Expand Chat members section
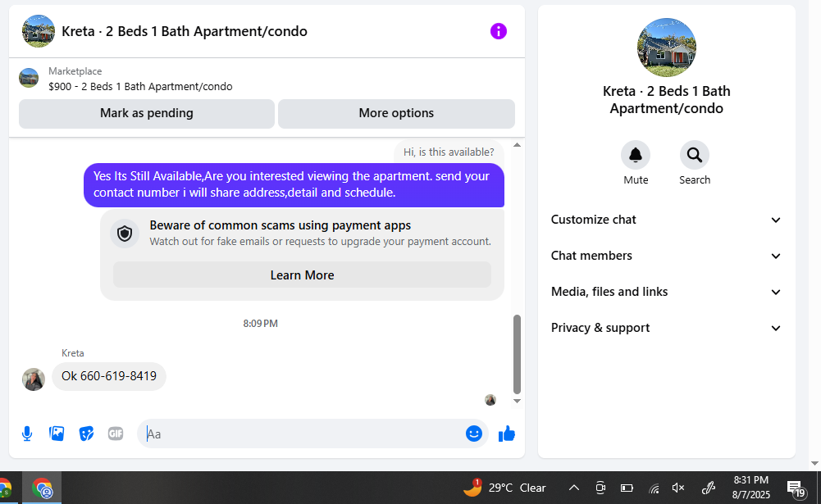The width and height of the screenshot is (821, 504). [x=666, y=256]
